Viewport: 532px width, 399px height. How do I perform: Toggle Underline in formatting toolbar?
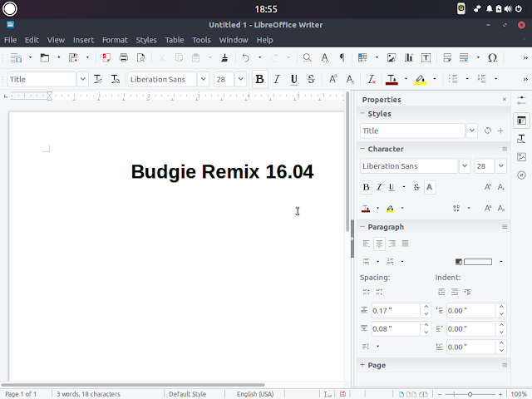293,79
